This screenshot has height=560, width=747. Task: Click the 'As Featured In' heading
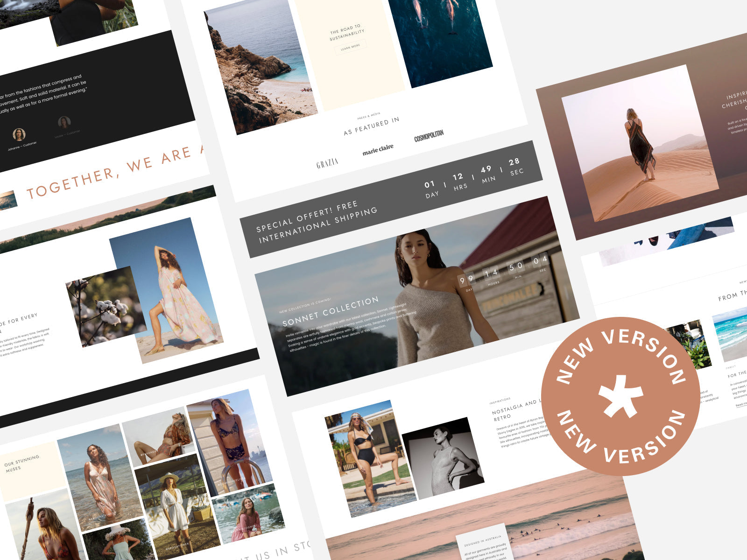372,126
